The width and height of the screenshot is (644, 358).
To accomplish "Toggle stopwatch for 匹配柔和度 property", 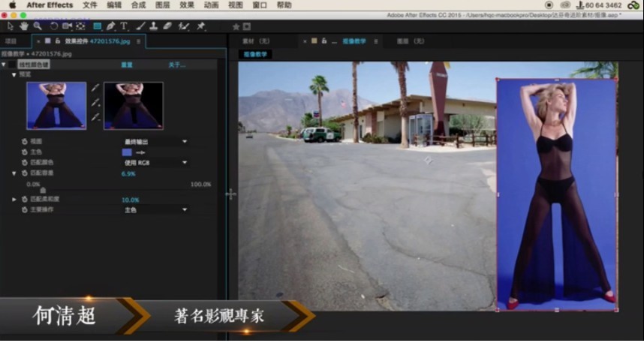I will [x=25, y=199].
